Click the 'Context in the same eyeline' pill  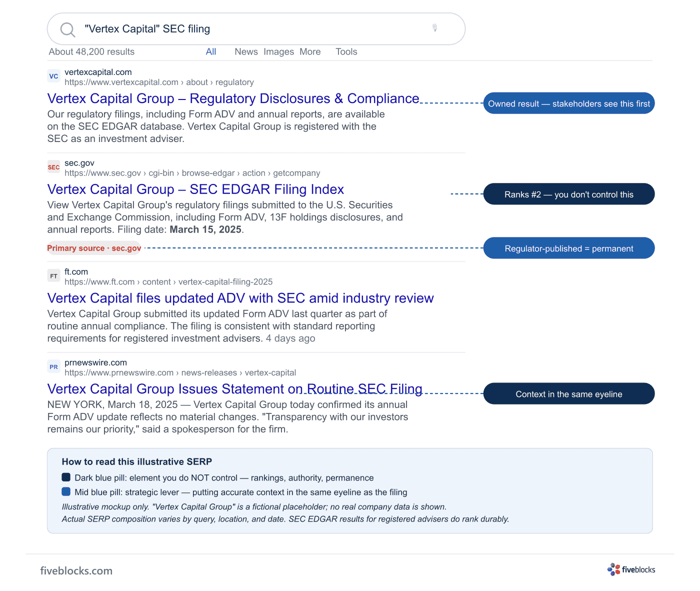tap(569, 394)
